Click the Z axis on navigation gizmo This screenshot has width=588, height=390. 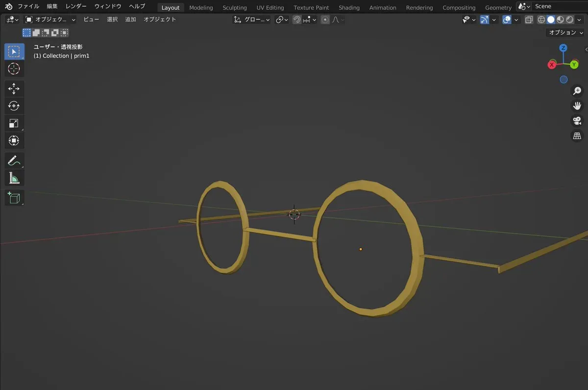(563, 48)
